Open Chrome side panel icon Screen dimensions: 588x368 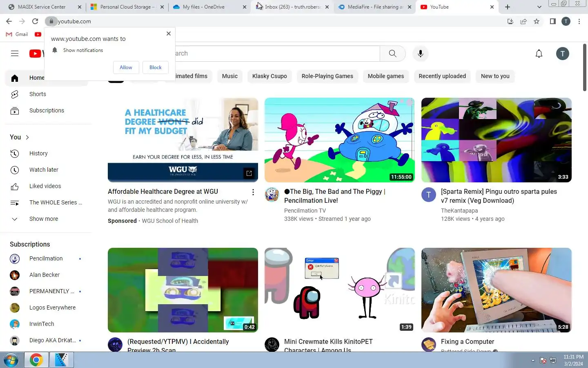(552, 21)
